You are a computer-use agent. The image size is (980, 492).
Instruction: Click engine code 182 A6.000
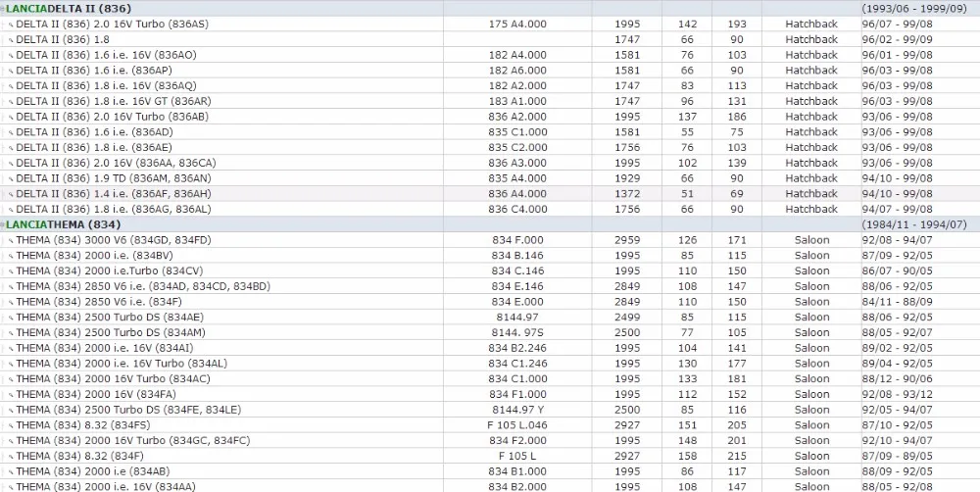click(x=517, y=71)
